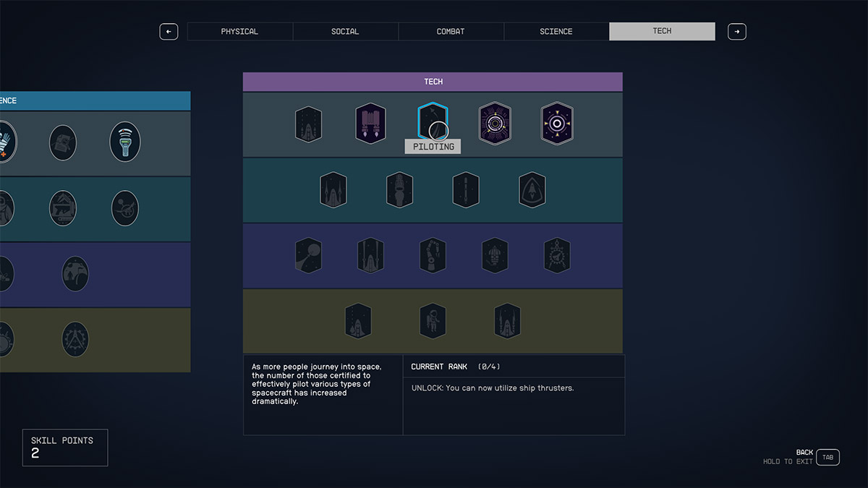
Task: Choose the Research Methods skill in Science panel
Action: (63, 142)
